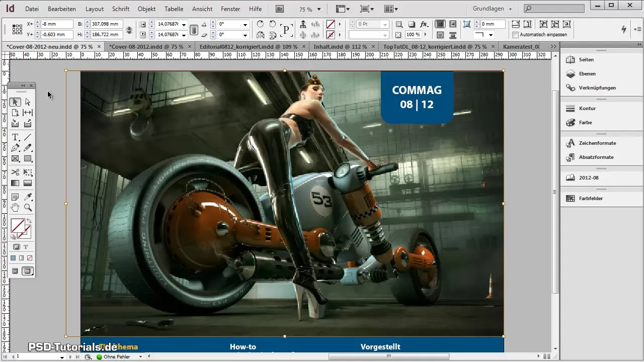Open the Seiten panel
Image resolution: width=644 pixels, height=362 pixels.
click(587, 59)
